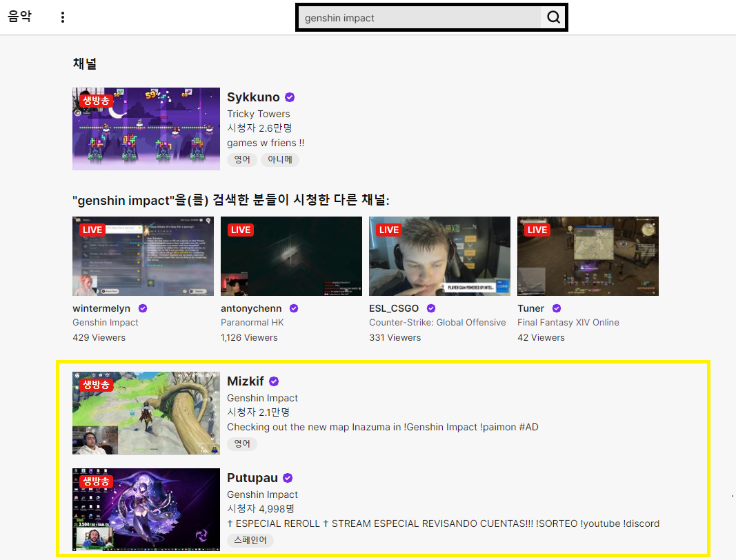Click the verified badge next to Sykkuno

[290, 97]
